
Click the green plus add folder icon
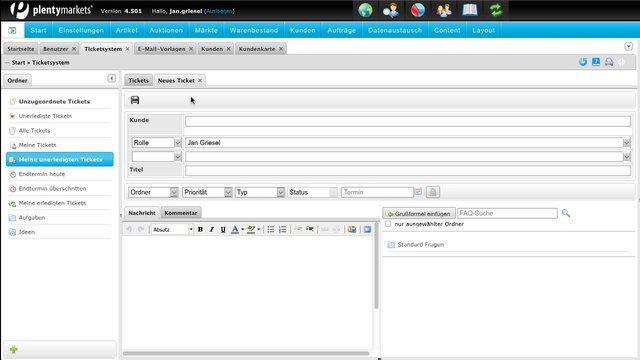tap(13, 349)
